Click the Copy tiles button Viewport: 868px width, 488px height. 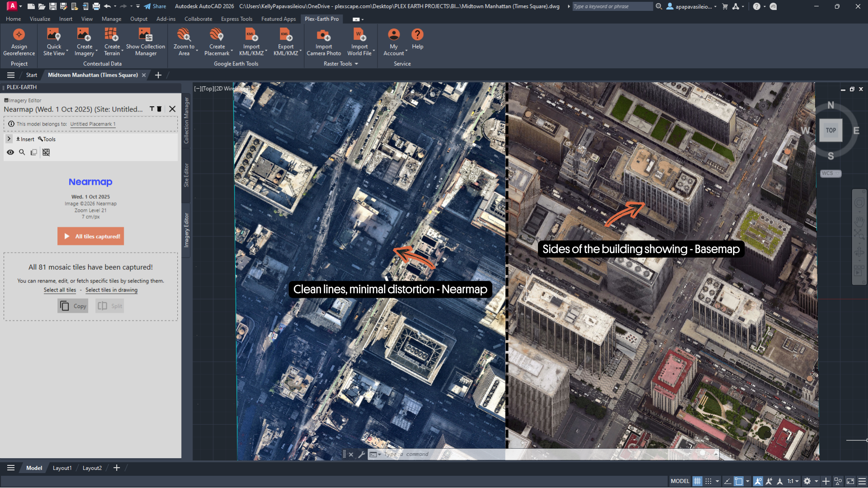[73, 306]
